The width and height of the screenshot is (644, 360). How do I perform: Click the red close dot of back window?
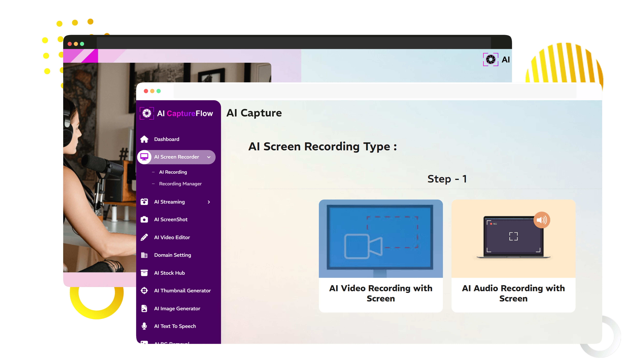click(x=70, y=44)
